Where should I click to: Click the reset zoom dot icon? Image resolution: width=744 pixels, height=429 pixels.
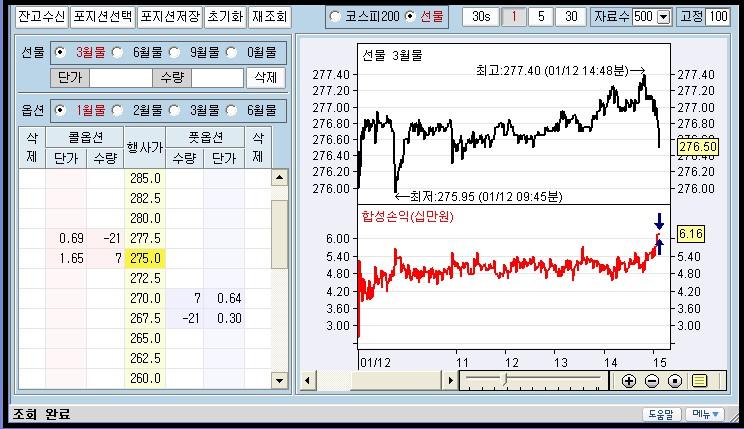pyautogui.click(x=675, y=380)
